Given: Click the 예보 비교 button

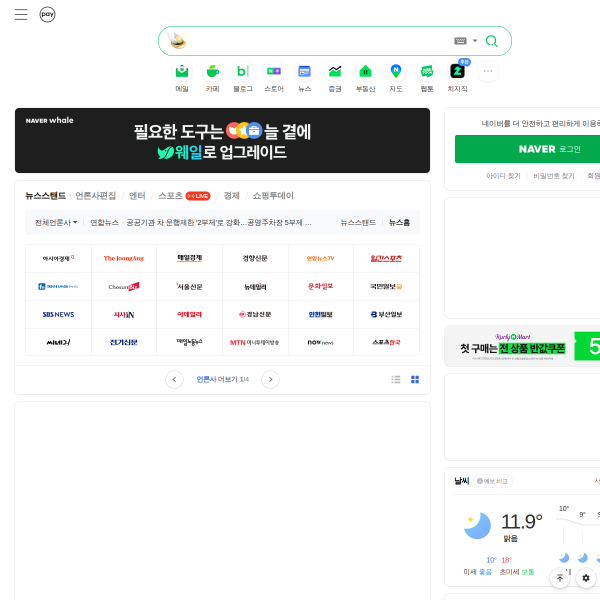Looking at the screenshot, I should (x=493, y=481).
